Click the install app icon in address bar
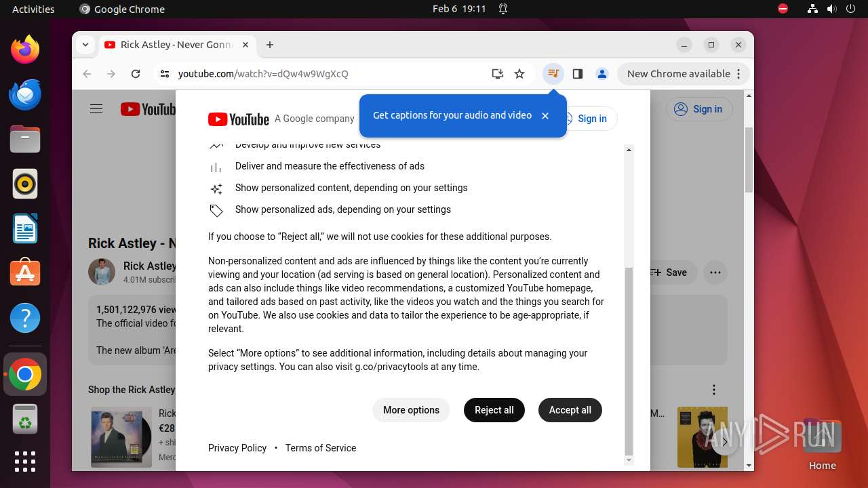The width and height of the screenshot is (868, 488). [x=497, y=74]
